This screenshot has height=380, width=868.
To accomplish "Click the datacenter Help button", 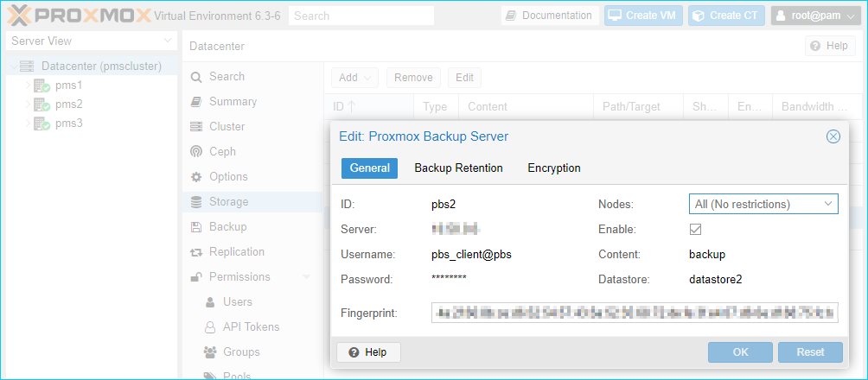I will (830, 46).
